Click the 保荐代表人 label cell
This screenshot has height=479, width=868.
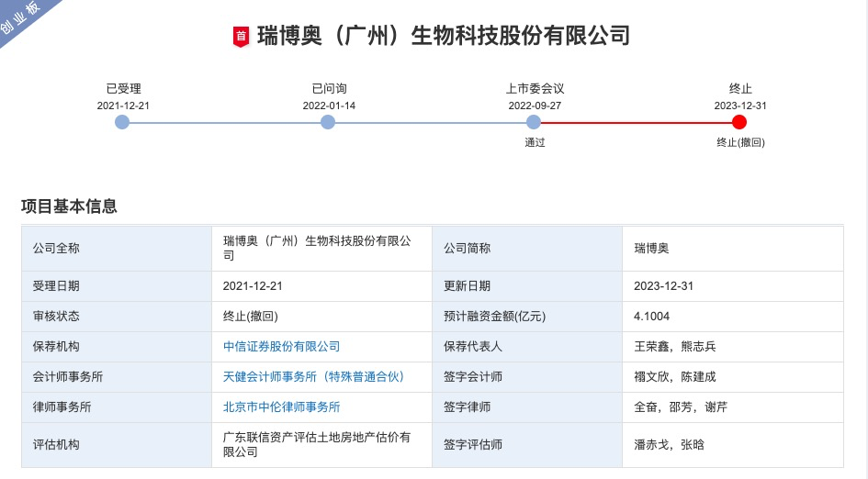(x=527, y=347)
